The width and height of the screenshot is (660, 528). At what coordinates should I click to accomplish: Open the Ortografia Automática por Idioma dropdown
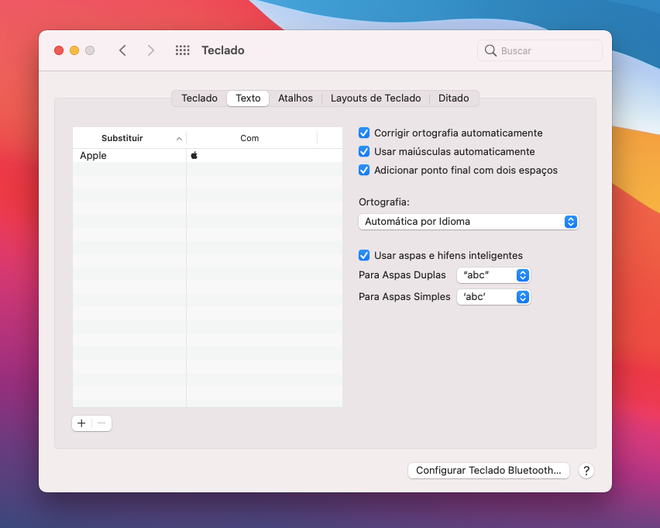468,221
